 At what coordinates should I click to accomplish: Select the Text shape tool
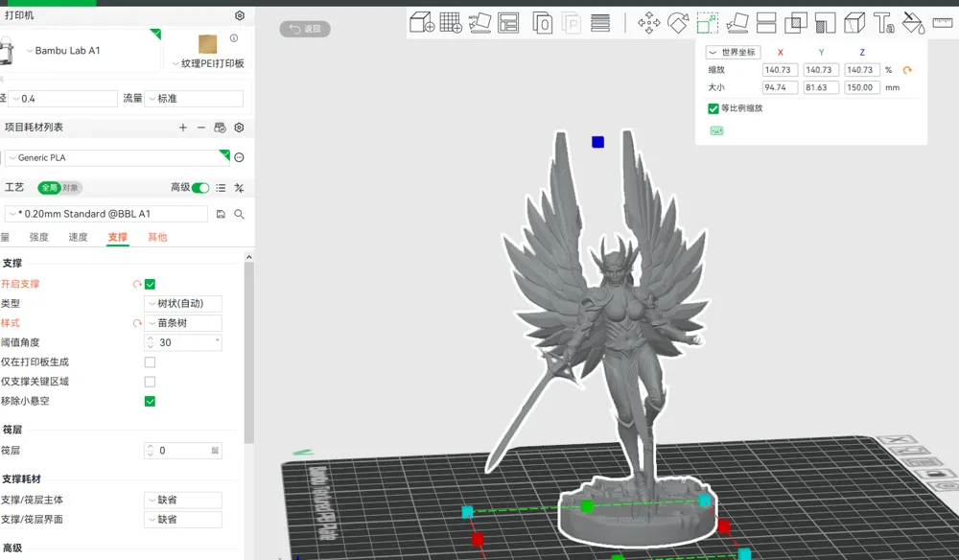click(x=884, y=23)
